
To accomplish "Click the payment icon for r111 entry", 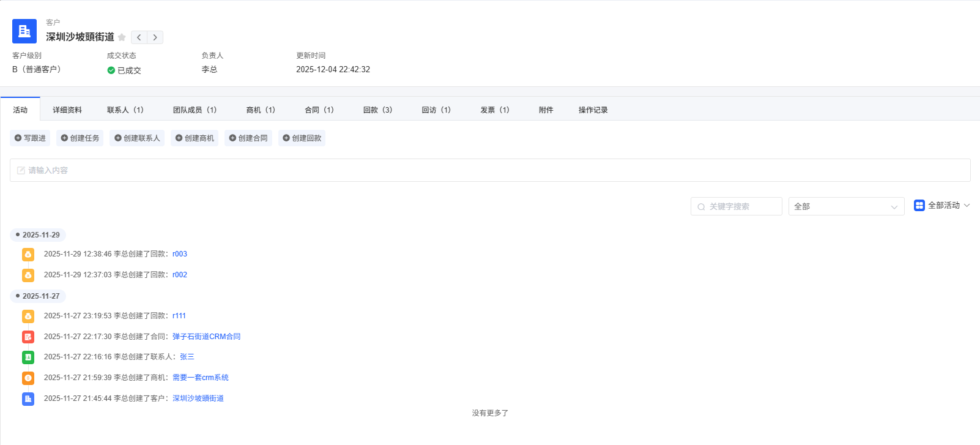I will pos(28,316).
